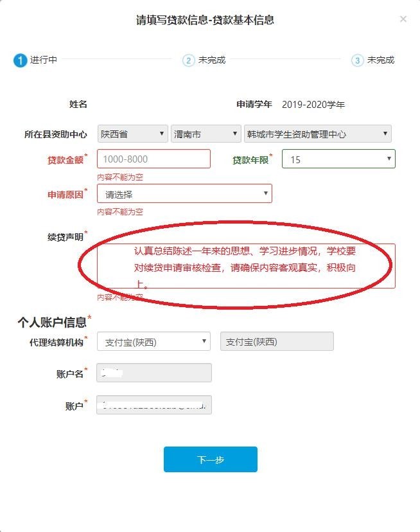The image size is (420, 532).
Task: Click the disabled 支付宝(陕西) text field
Action: [277, 341]
